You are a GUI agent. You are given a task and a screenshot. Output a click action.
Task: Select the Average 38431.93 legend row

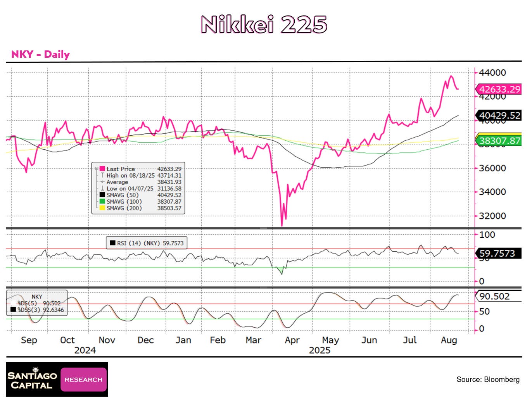click(140, 182)
